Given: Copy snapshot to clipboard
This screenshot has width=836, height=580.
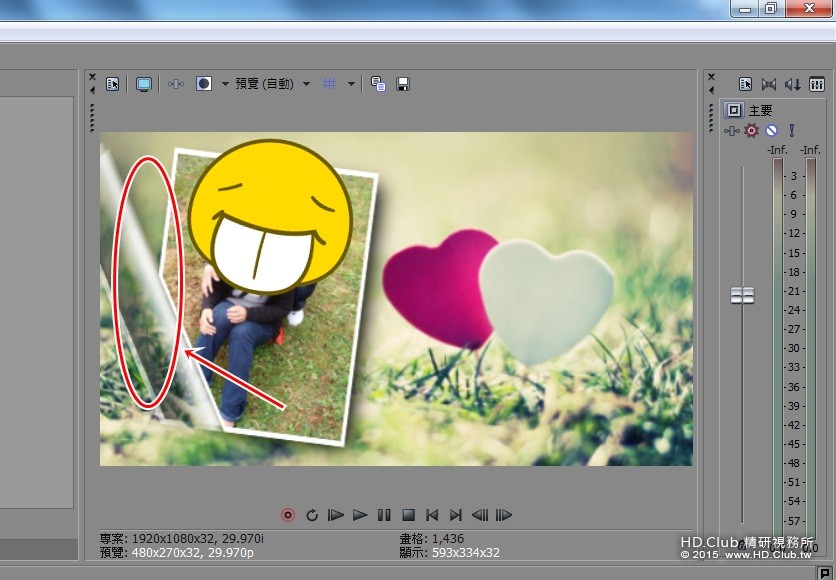Looking at the screenshot, I should [378, 84].
